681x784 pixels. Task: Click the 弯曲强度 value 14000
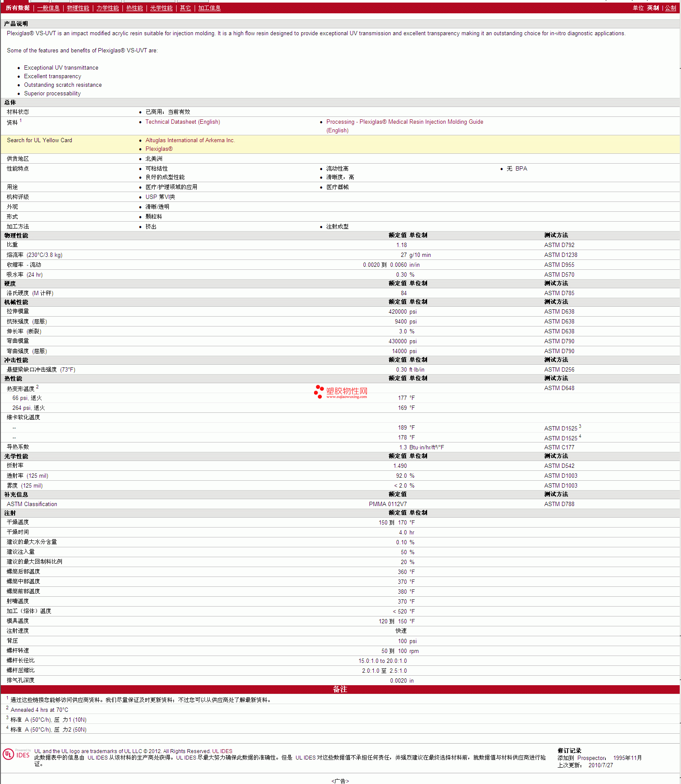point(399,351)
